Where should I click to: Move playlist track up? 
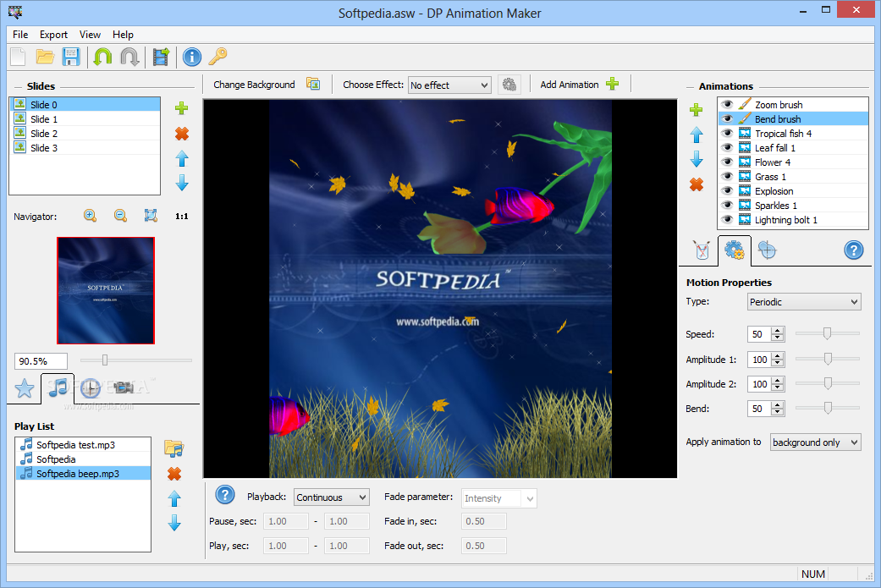pyautogui.click(x=174, y=498)
